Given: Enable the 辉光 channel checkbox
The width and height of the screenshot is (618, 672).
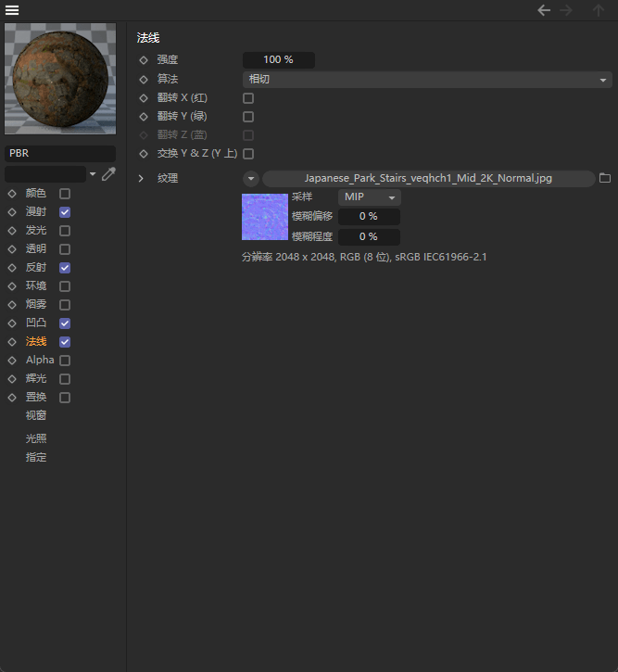Looking at the screenshot, I should click(65, 379).
